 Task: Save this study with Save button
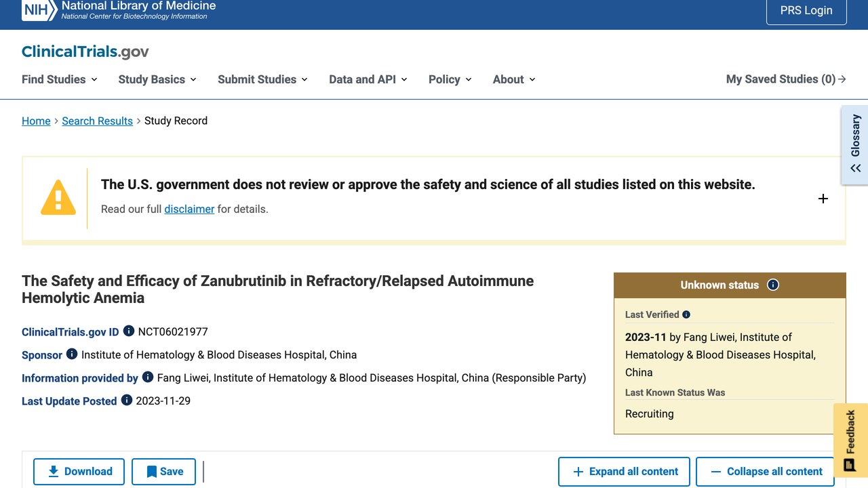(x=163, y=472)
